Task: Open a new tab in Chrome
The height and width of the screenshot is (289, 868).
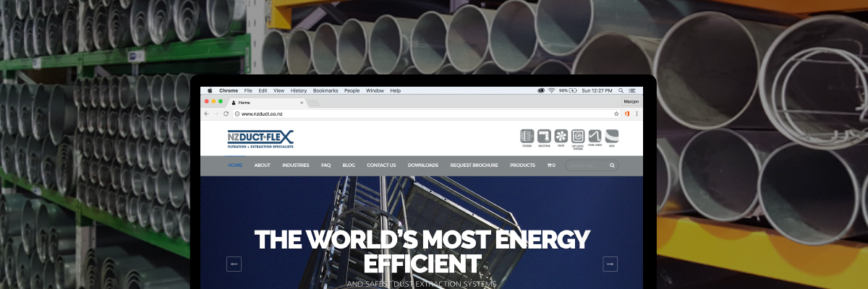Action: [313, 103]
